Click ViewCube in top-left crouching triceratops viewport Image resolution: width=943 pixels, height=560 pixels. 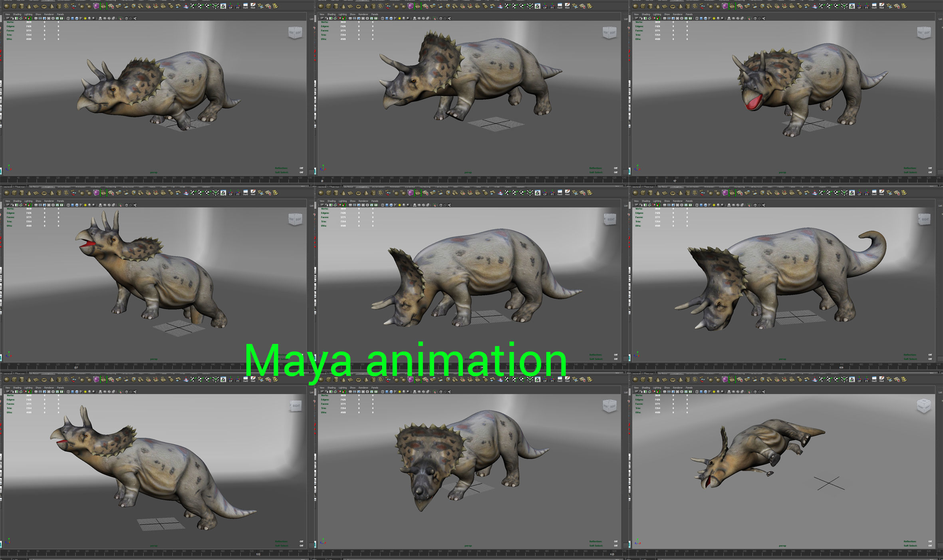295,33
